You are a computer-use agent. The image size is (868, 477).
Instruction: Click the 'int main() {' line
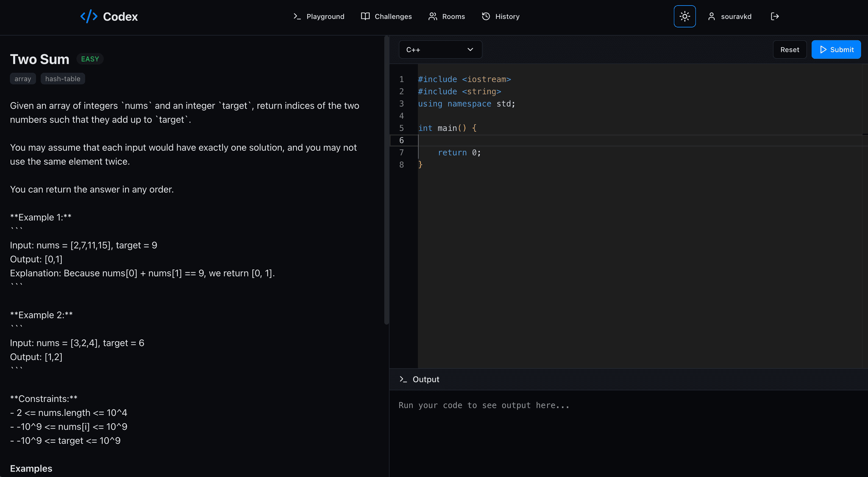click(447, 128)
